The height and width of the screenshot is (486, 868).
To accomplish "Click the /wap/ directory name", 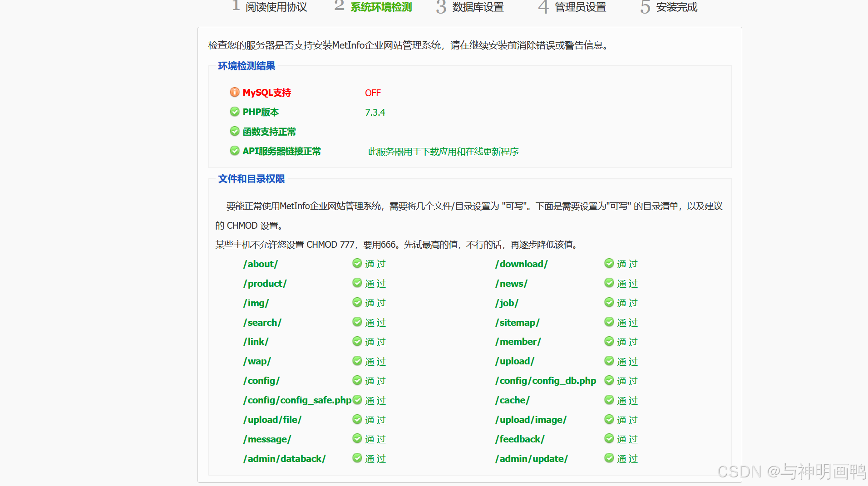I will point(257,361).
